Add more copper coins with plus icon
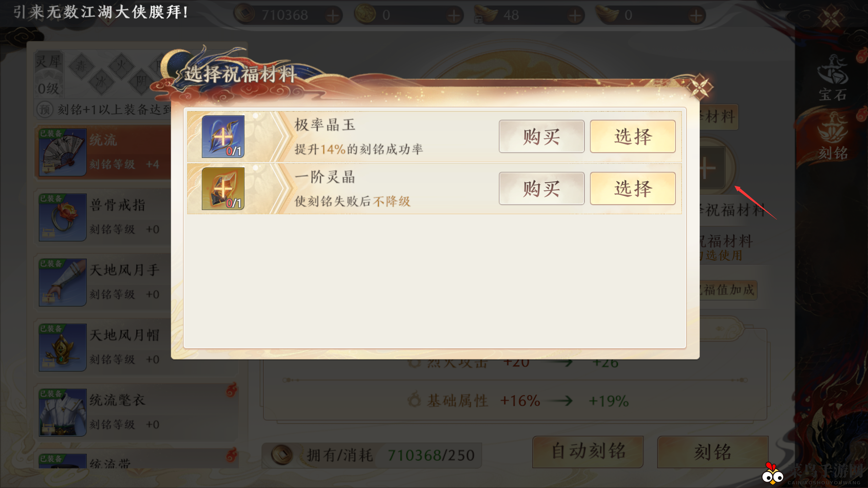 coord(333,15)
